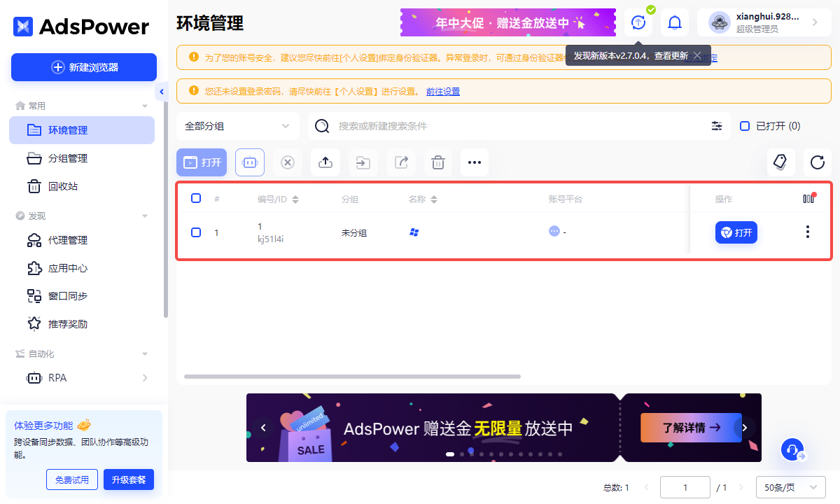The image size is (840, 504).
Task: Collapse the sidebar with the arrow handle
Action: [162, 92]
